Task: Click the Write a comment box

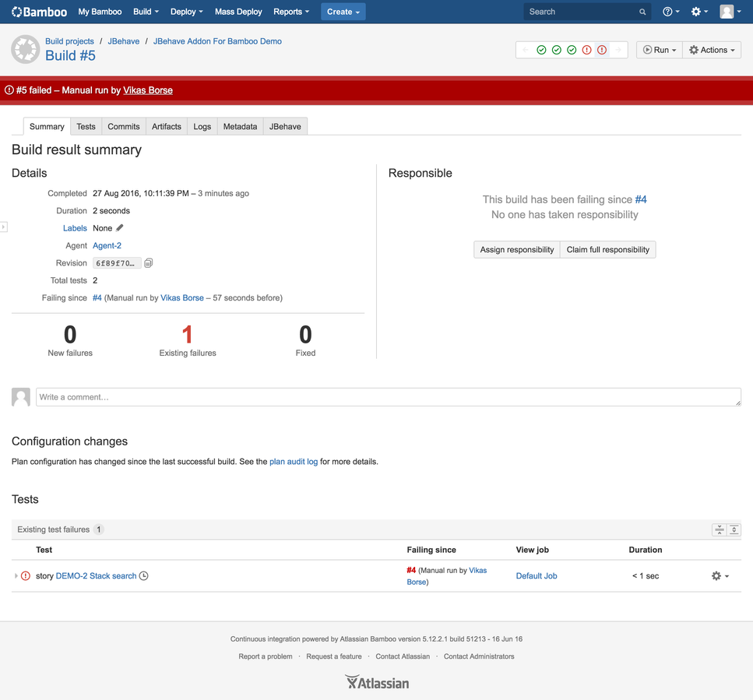Action: point(389,397)
